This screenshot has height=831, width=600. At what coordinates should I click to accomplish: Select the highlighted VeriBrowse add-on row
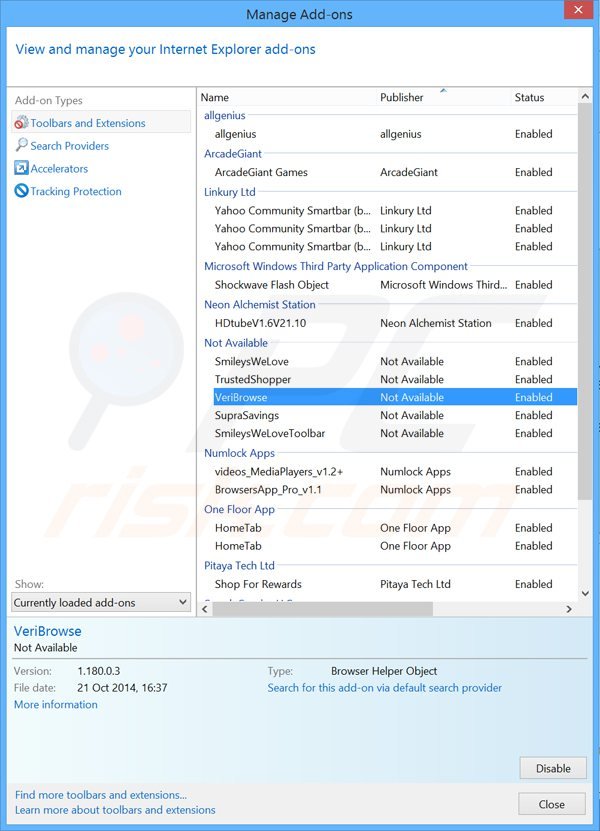395,397
